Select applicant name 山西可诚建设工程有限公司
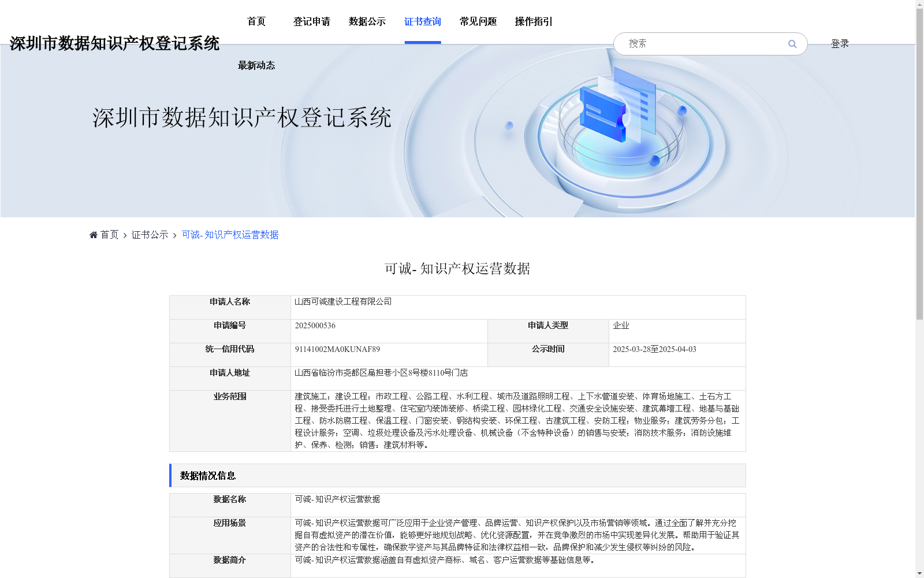This screenshot has height=578, width=924. click(343, 302)
